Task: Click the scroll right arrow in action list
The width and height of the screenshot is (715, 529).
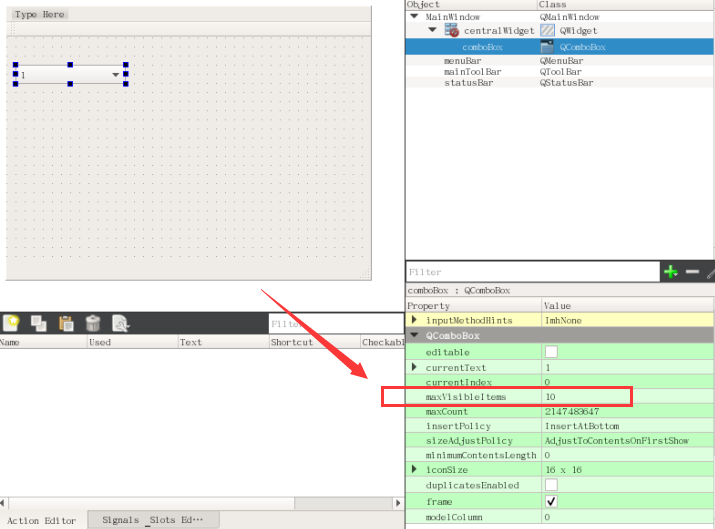Action: (398, 503)
